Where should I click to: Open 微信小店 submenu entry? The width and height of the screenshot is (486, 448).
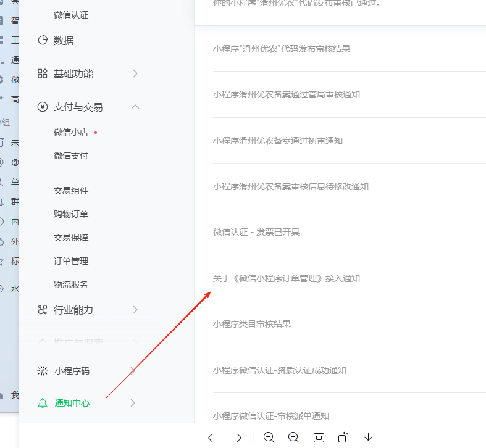71,132
